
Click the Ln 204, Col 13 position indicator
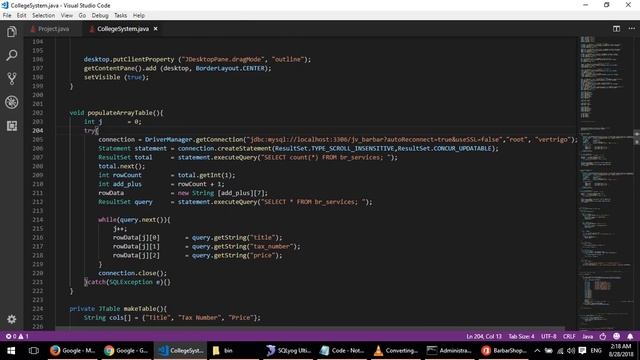pos(484,336)
